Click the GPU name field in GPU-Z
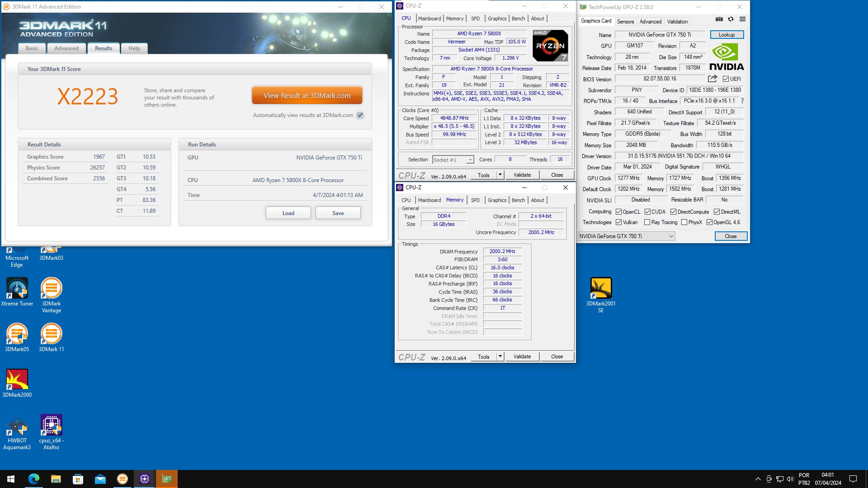 (x=660, y=35)
